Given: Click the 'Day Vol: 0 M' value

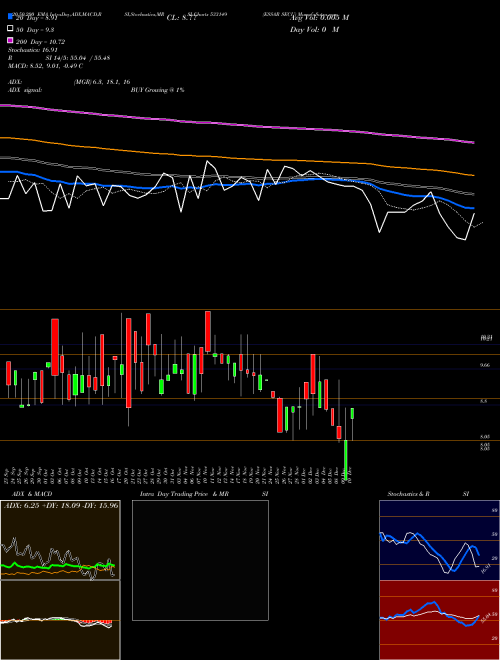Looking at the screenshot, I should 314,30.
